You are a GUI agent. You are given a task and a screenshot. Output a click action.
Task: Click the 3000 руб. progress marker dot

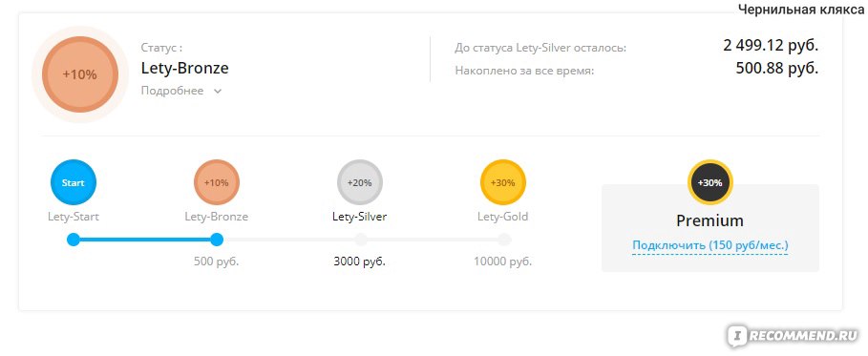coord(360,240)
